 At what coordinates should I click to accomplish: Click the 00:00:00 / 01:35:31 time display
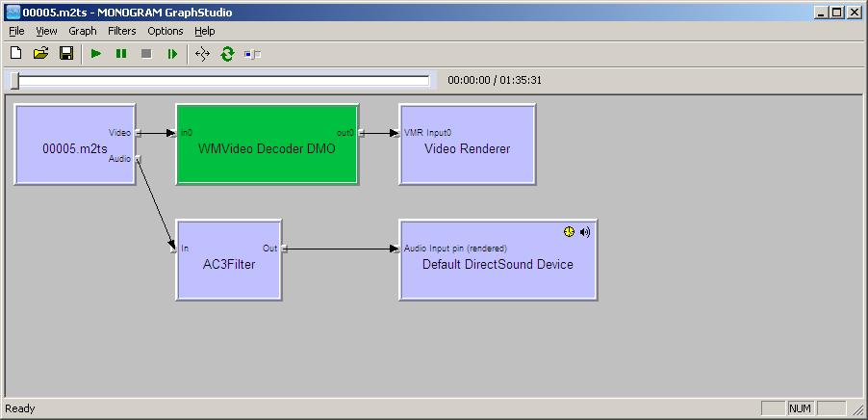(495, 80)
